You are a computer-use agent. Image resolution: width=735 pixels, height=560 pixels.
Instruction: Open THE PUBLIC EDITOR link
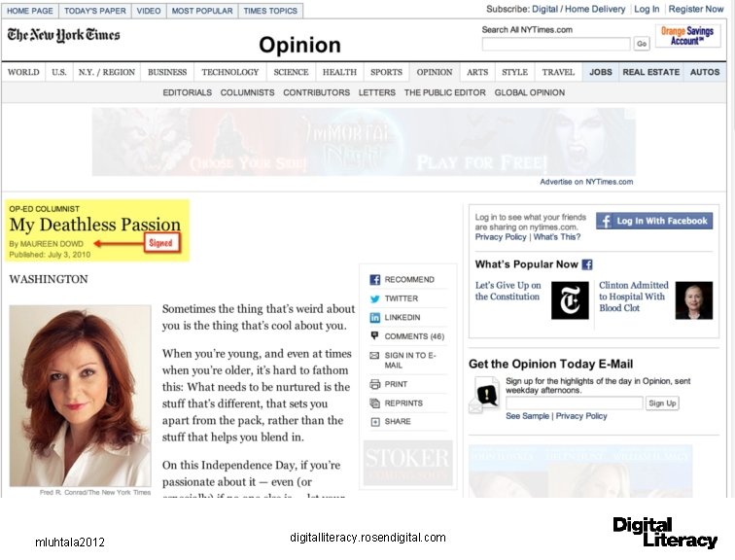(445, 92)
